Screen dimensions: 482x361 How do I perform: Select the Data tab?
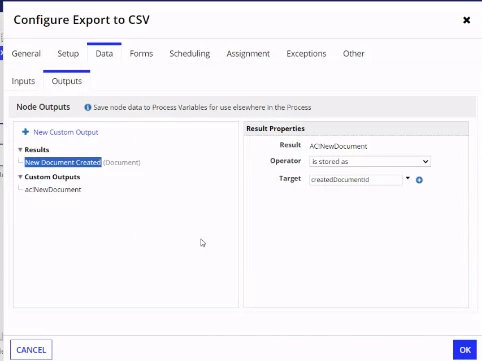pos(104,54)
